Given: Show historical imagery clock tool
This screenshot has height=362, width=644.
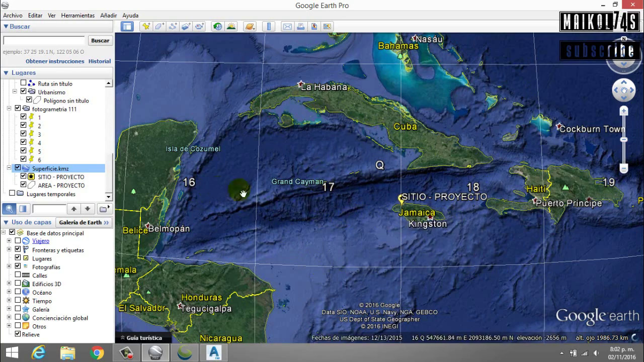Looking at the screenshot, I should [217, 26].
